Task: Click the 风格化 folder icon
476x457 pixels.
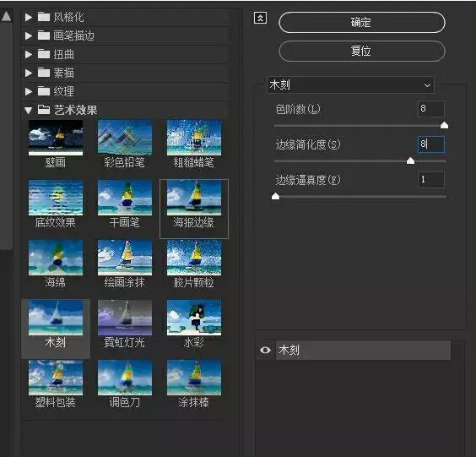Action: point(44,17)
